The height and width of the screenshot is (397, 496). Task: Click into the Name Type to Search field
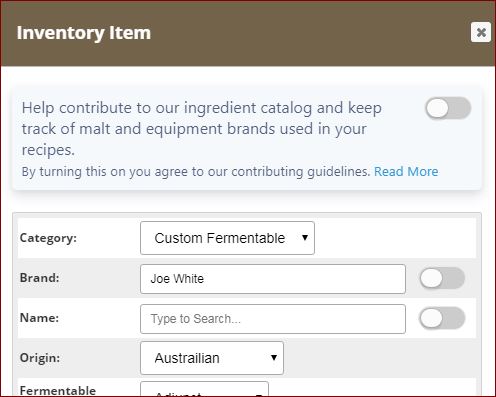pyautogui.click(x=273, y=319)
